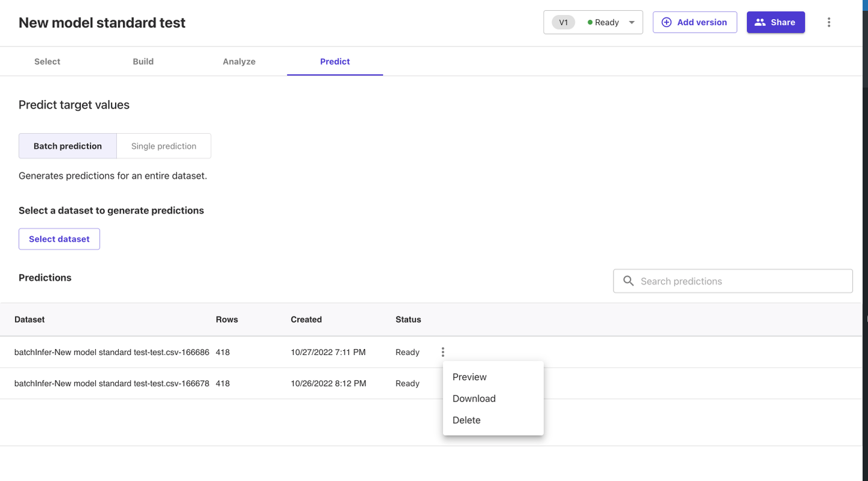Click the kebab icon on the 10/27/2022 prediction row

[443, 352]
